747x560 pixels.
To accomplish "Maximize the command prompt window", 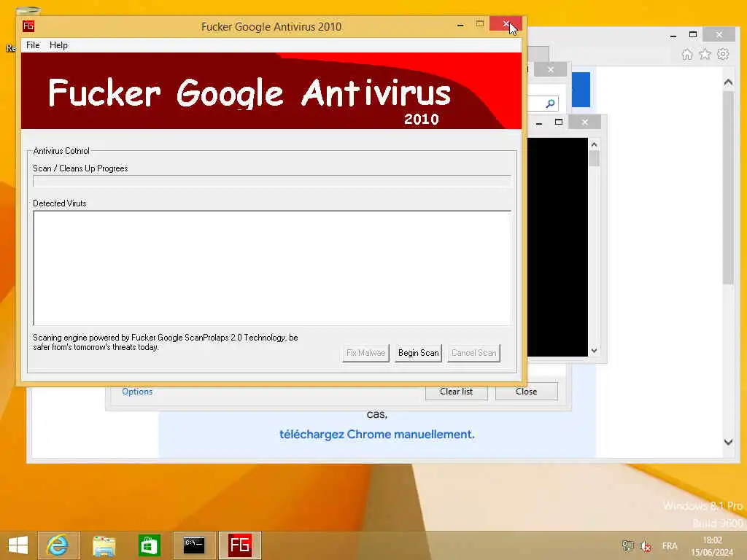I will coord(559,122).
